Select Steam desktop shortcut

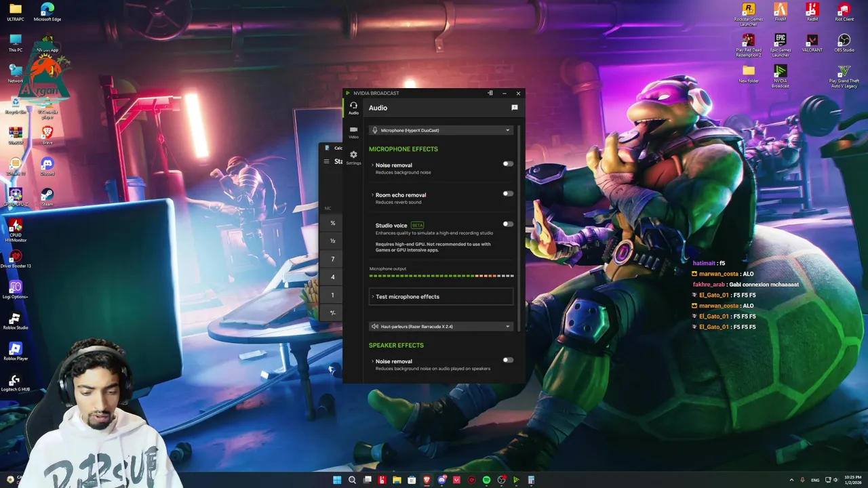tap(47, 197)
